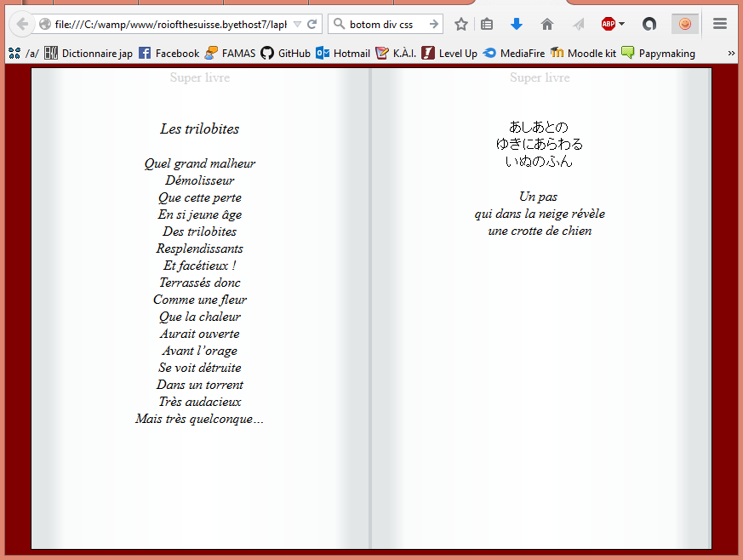Submit search with the go arrow

433,24
